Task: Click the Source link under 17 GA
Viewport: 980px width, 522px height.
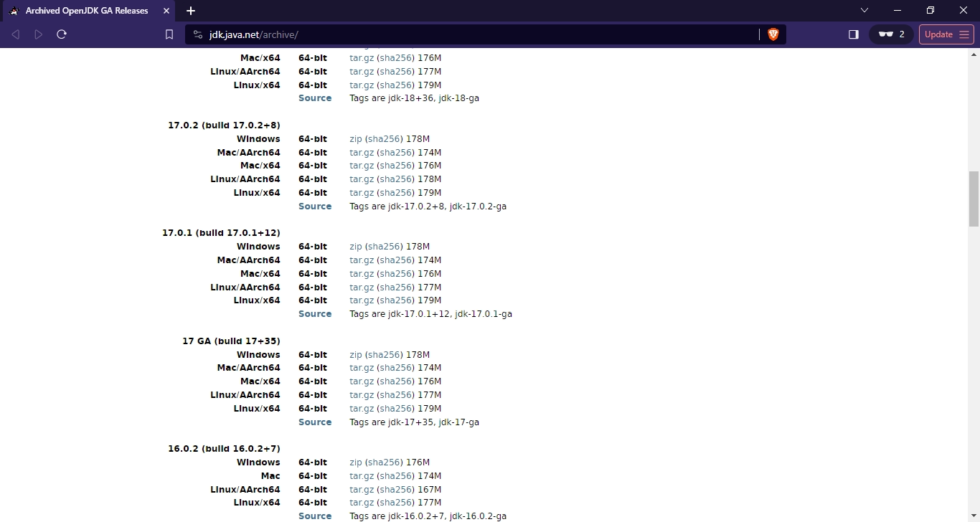Action: 315,422
